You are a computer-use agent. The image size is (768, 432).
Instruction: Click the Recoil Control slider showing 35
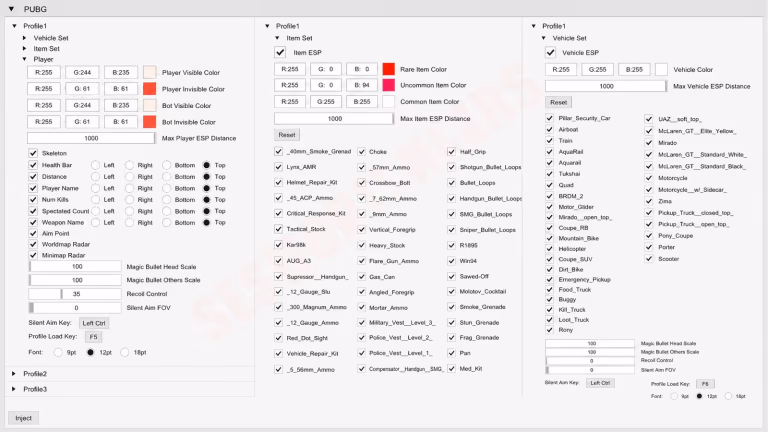click(74, 294)
